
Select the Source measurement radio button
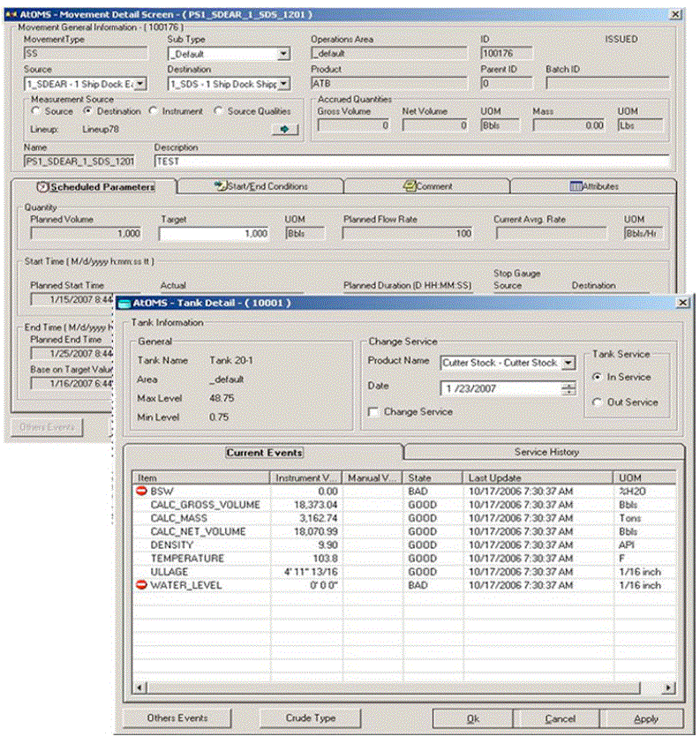35,110
